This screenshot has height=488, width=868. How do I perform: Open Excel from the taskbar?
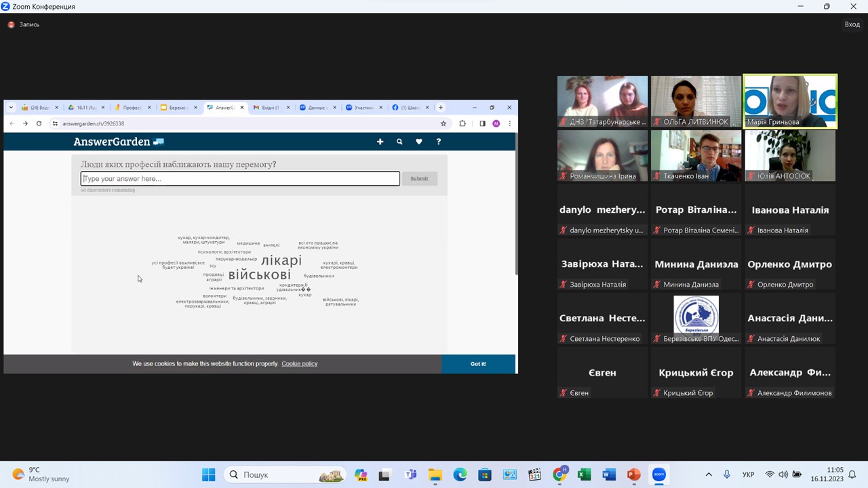coord(584,474)
